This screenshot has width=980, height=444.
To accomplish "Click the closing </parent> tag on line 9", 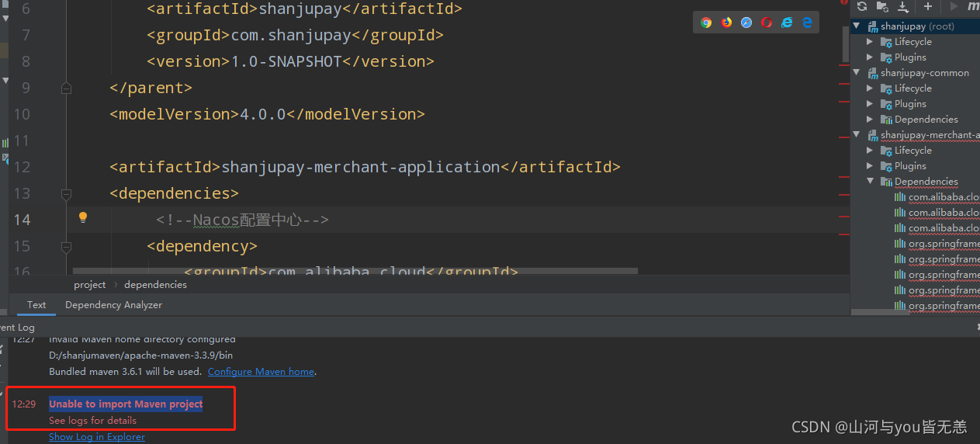I will [x=151, y=88].
